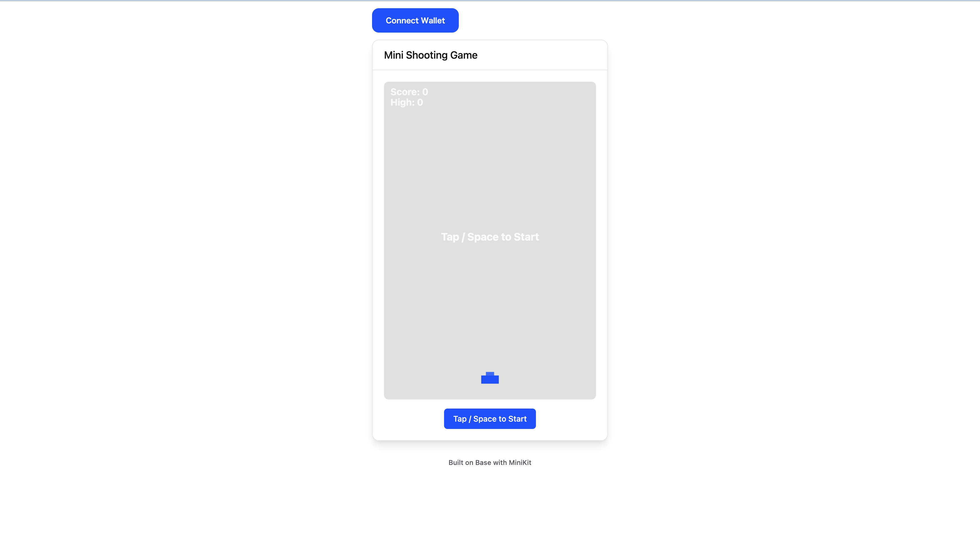980x544 pixels.
Task: Click the ship's small turret top
Action: [490, 374]
